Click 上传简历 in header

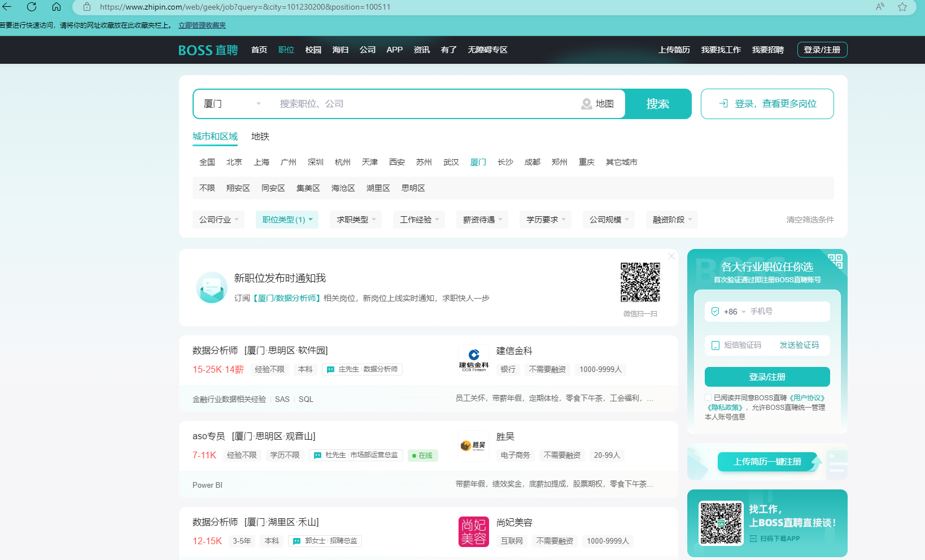674,50
